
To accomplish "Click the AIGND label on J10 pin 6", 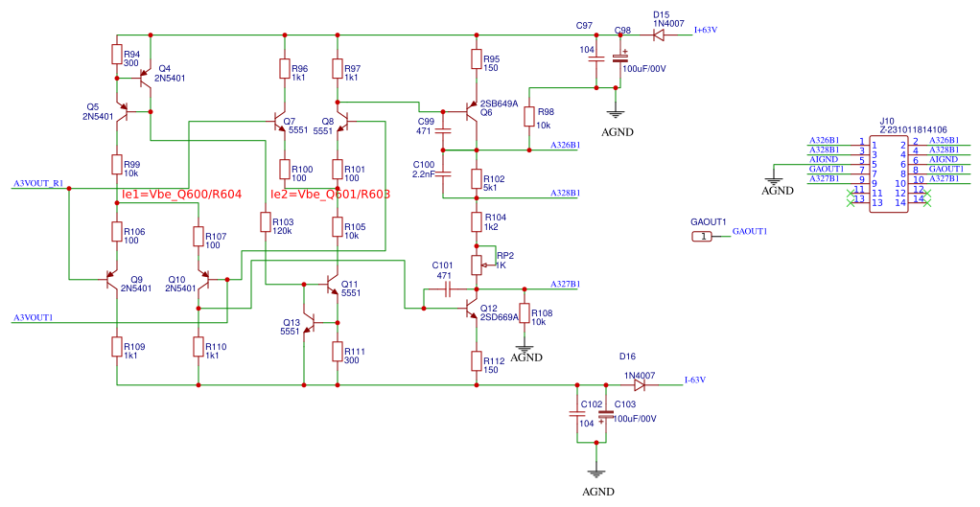I will point(944,159).
